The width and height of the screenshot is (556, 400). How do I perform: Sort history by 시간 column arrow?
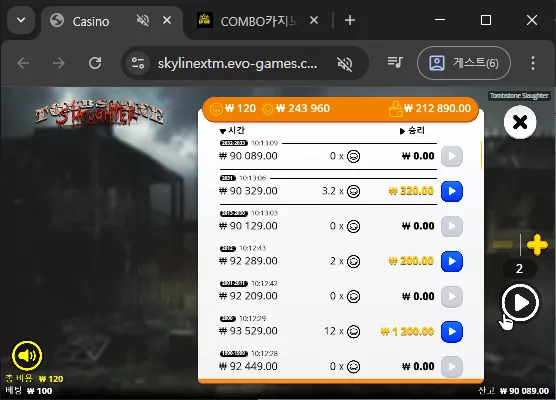(x=223, y=131)
